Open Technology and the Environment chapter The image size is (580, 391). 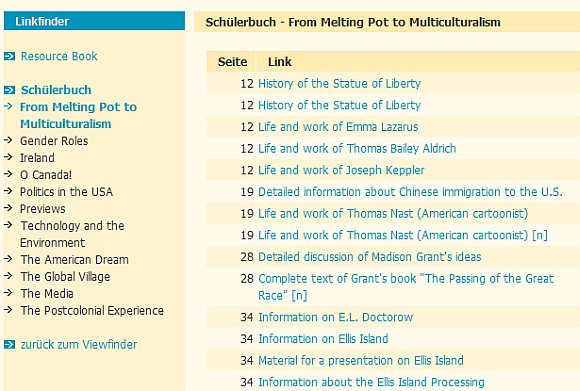(x=72, y=234)
